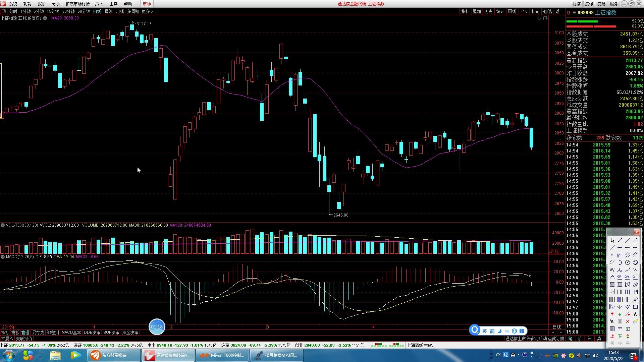Select the GP golden price lines tool
This screenshot has height=362, width=644.
620,277
